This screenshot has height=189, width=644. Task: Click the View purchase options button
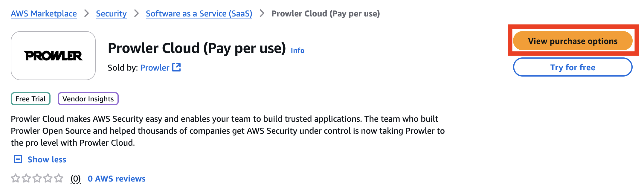pos(573,41)
